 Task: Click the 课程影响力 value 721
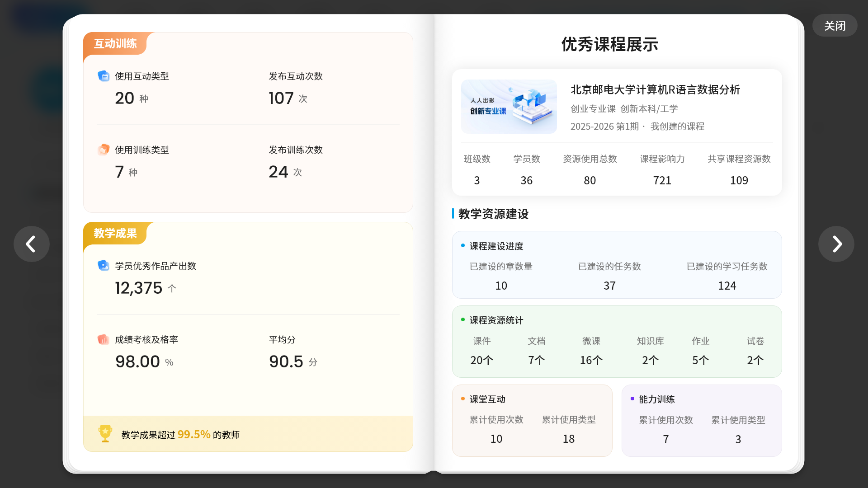[x=662, y=180]
